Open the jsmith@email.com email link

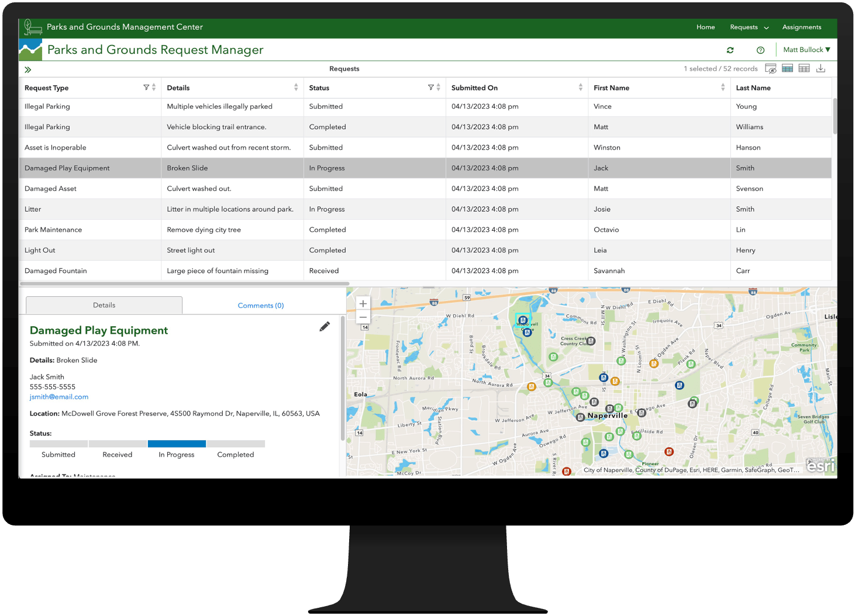(x=58, y=397)
